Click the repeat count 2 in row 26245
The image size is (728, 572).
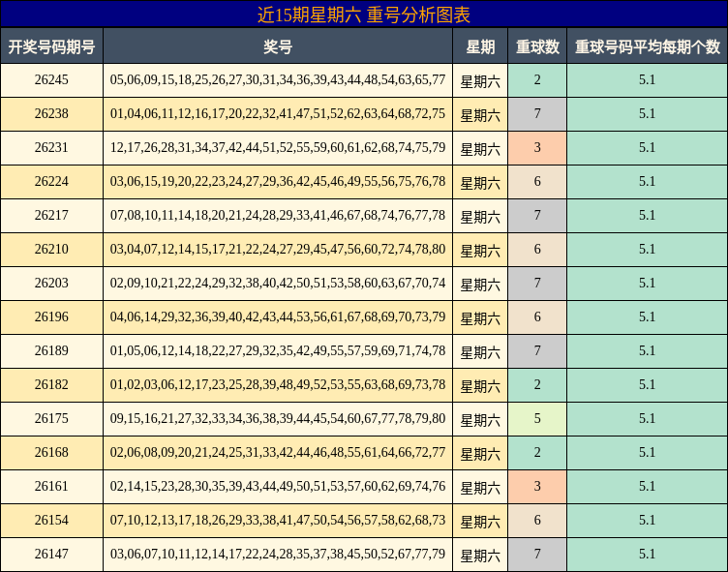(x=537, y=80)
